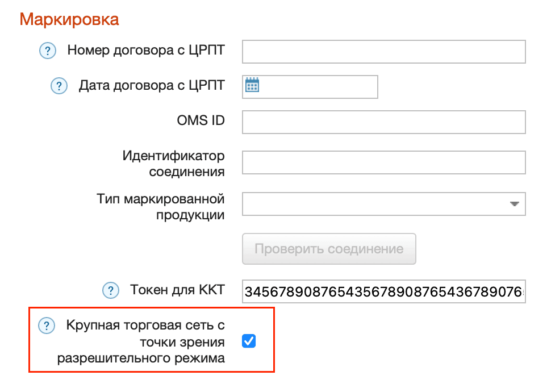
Task: Click "Проверить соединение" to test connection
Action: point(329,249)
